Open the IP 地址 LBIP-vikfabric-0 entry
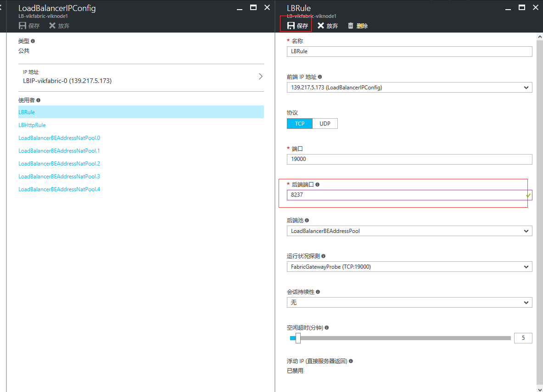Screen dimensions: 543x392 point(141,77)
